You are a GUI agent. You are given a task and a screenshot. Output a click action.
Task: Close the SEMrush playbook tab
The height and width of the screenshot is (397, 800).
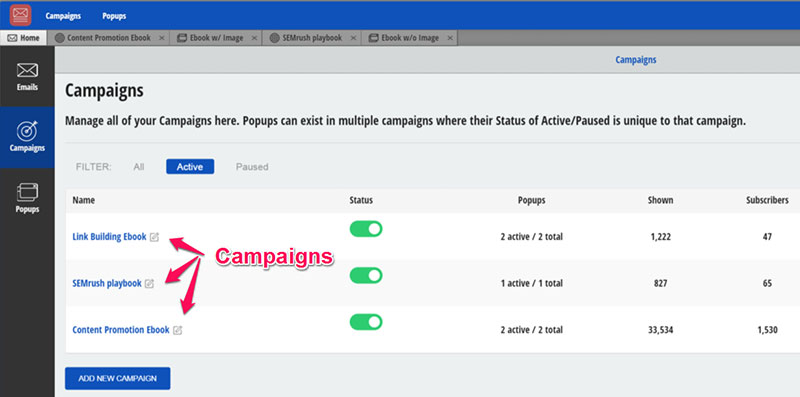pos(353,38)
